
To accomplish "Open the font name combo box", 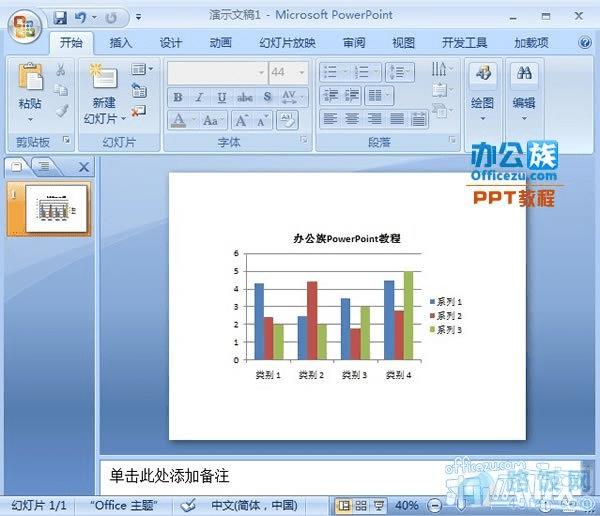I will click(x=218, y=72).
